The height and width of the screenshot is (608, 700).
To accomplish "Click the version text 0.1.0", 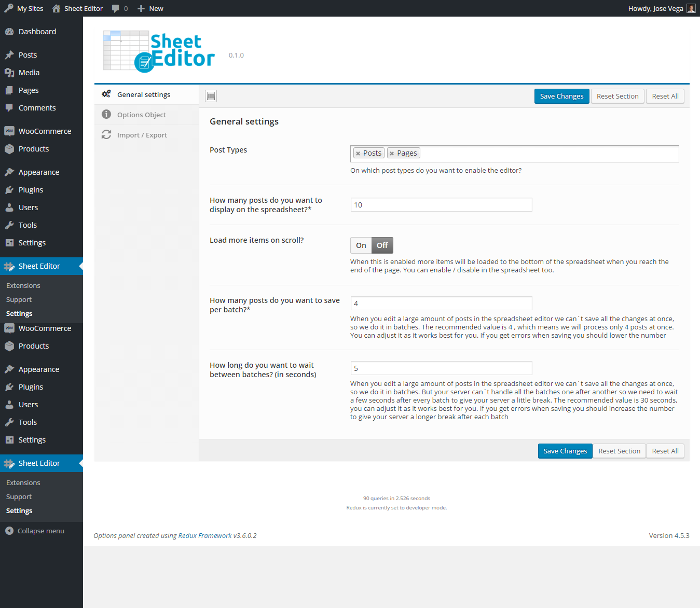I will pyautogui.click(x=236, y=55).
